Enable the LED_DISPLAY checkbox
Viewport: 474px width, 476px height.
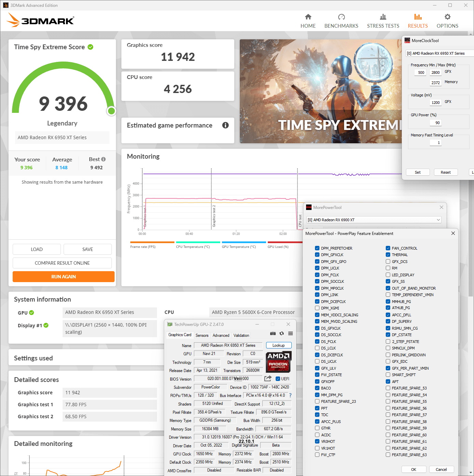[388, 275]
